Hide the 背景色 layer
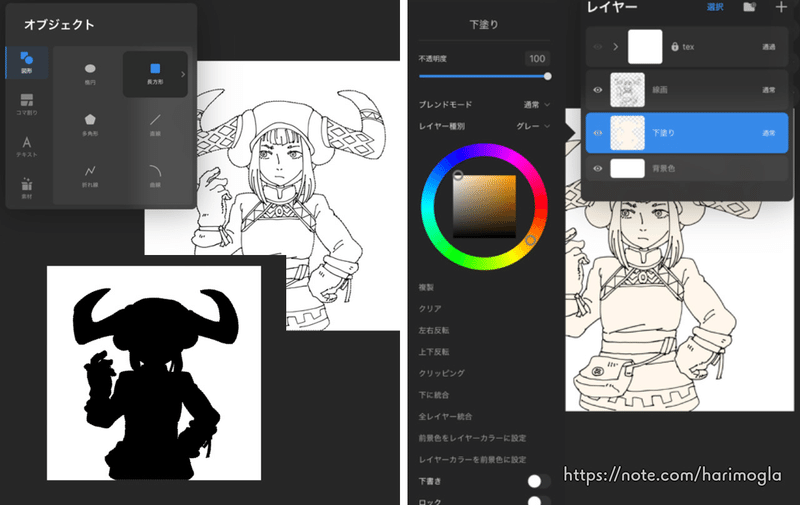The width and height of the screenshot is (800, 505). pos(597,168)
